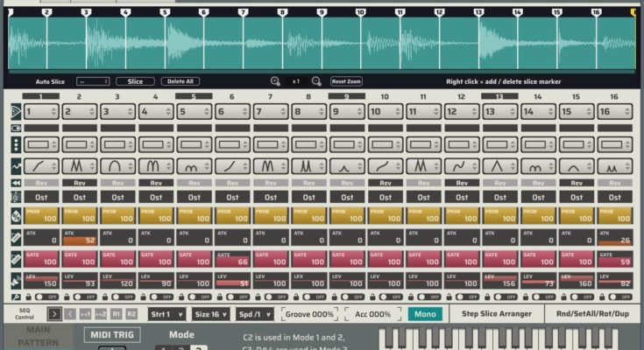Click the zoom in magnifier icon
This screenshot has height=350, width=644.
pyautogui.click(x=275, y=80)
